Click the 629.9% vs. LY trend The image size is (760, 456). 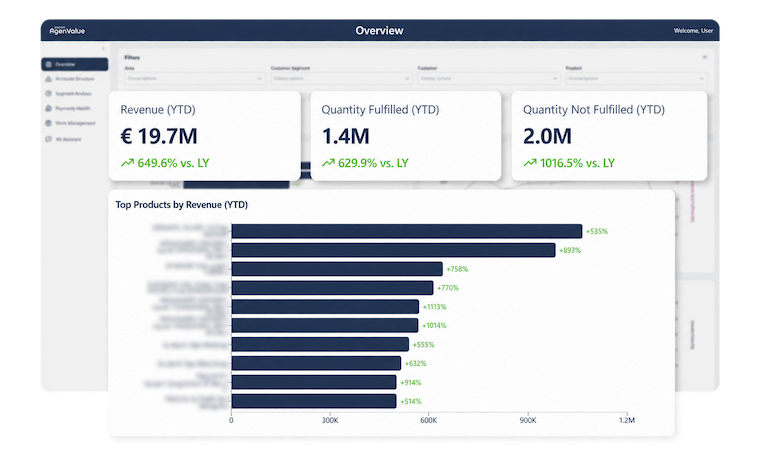point(373,163)
